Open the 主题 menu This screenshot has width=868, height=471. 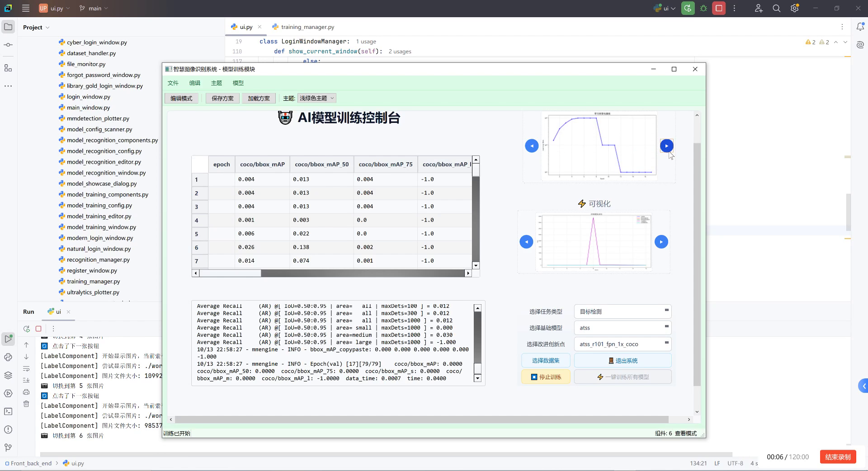[x=217, y=83]
